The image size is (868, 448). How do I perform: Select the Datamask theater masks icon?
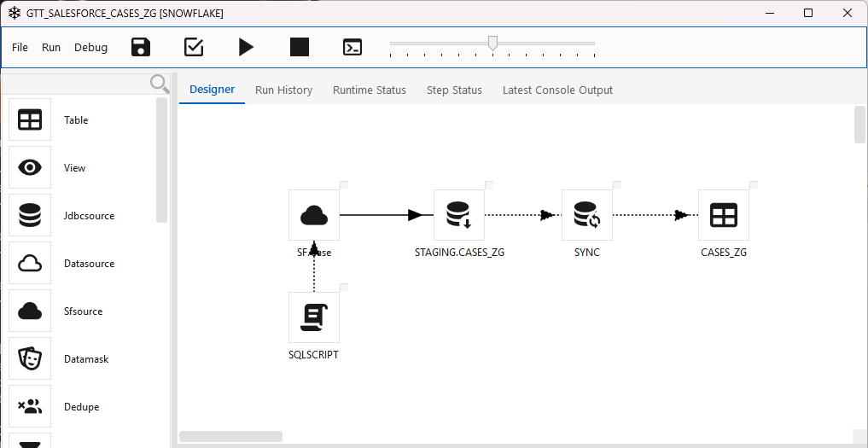point(30,359)
